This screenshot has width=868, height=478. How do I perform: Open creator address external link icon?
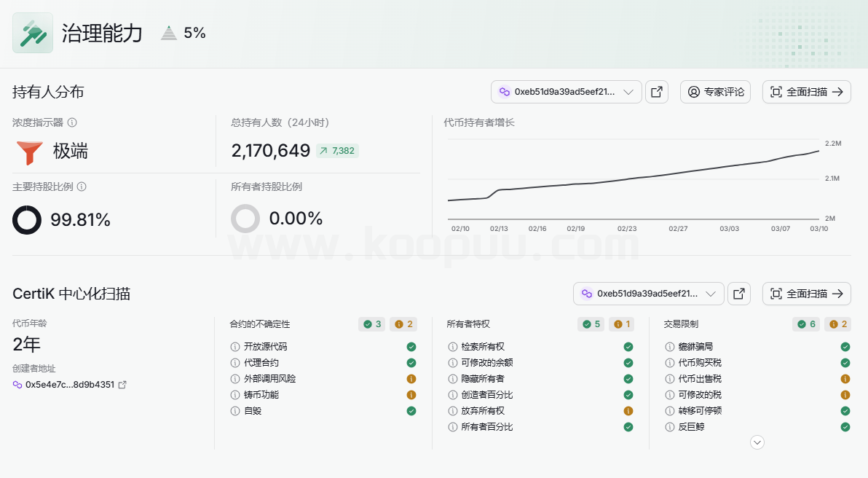click(x=122, y=385)
